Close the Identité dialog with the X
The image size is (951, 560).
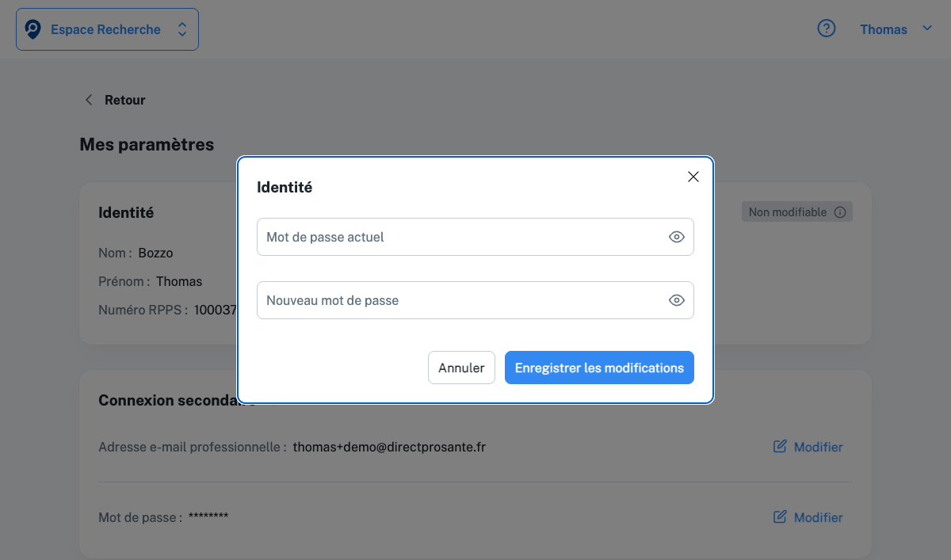pyautogui.click(x=693, y=177)
